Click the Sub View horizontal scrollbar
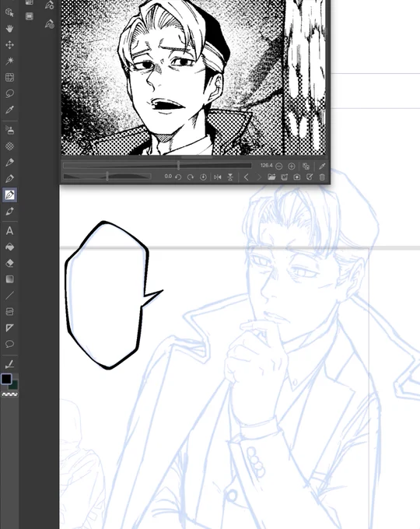420x529 pixels. tap(197, 157)
